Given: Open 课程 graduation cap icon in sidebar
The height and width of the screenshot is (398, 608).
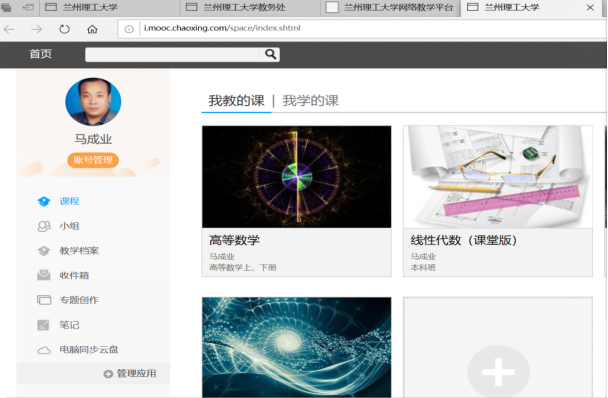Looking at the screenshot, I should (x=44, y=201).
